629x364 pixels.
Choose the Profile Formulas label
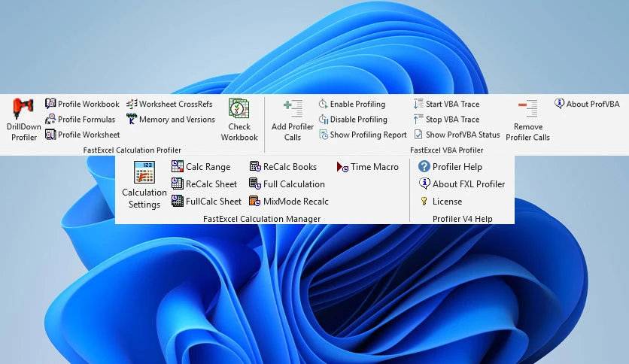pyautogui.click(x=87, y=119)
